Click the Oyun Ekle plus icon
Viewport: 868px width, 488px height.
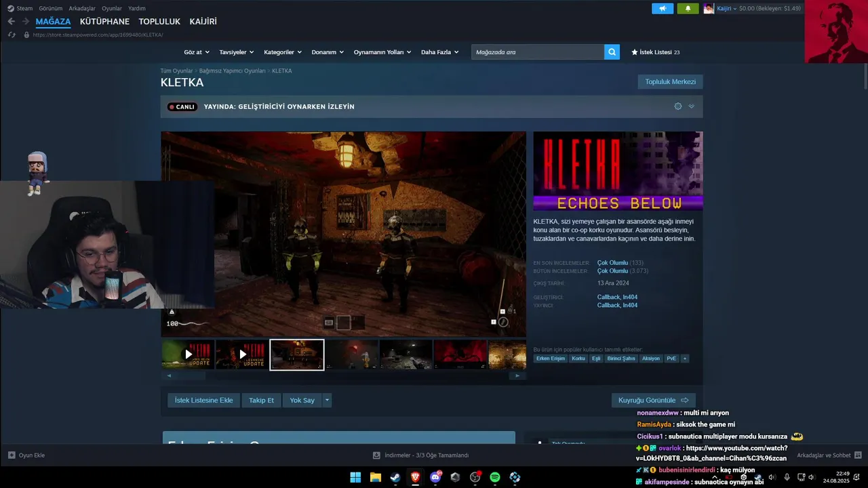coord(12,455)
